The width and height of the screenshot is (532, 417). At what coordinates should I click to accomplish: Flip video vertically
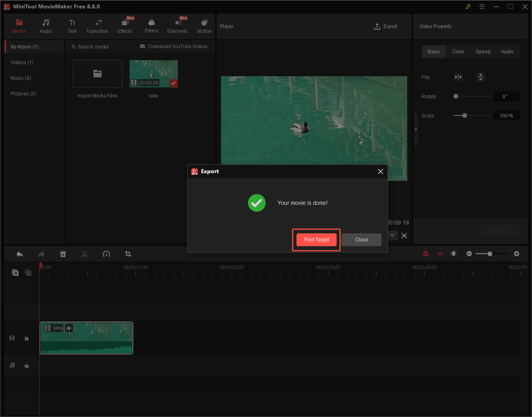pos(481,77)
